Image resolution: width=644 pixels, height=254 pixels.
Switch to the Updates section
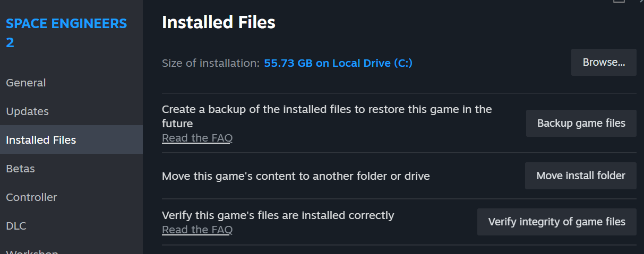(x=28, y=111)
